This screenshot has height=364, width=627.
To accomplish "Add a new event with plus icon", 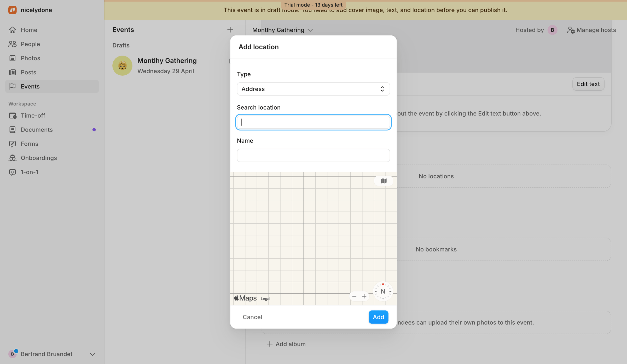I will pos(230,30).
